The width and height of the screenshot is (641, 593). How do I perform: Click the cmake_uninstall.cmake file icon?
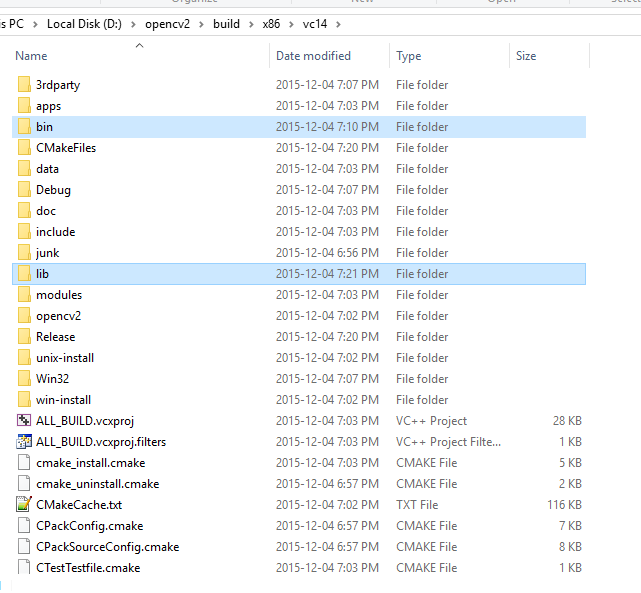tap(24, 483)
